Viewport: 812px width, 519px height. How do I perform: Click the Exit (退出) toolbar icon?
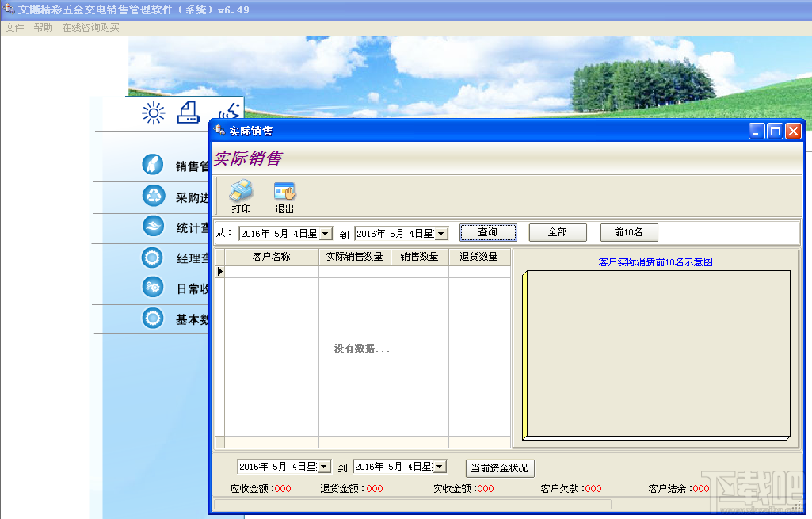(284, 191)
